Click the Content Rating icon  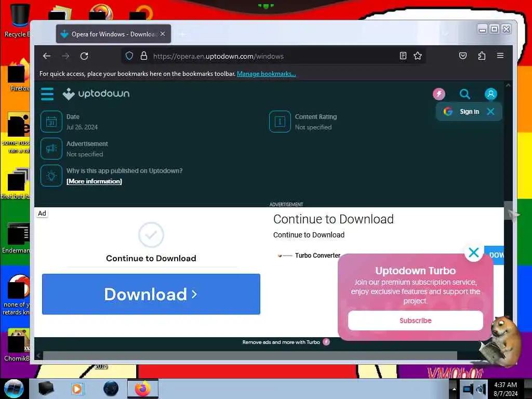click(280, 122)
